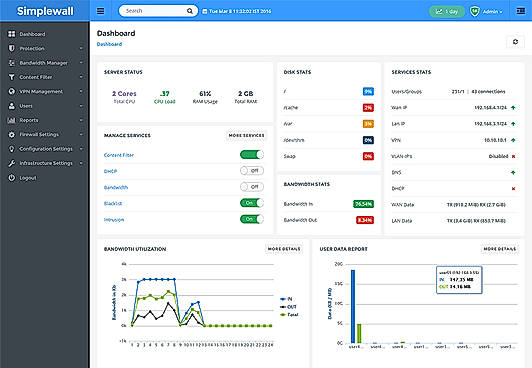Toggle the sidebar with hamburger icon
Viewport: 532px width, 368px height.
point(100,11)
